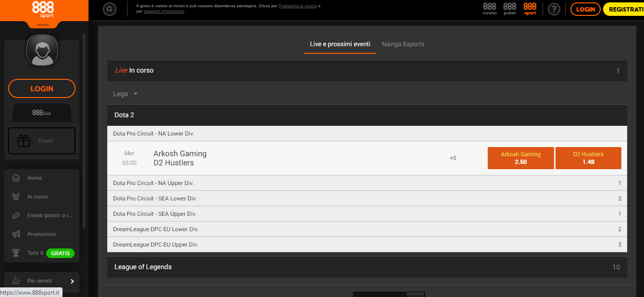
Task: Switch to 888 poker logo
Action: pyautogui.click(x=510, y=9)
